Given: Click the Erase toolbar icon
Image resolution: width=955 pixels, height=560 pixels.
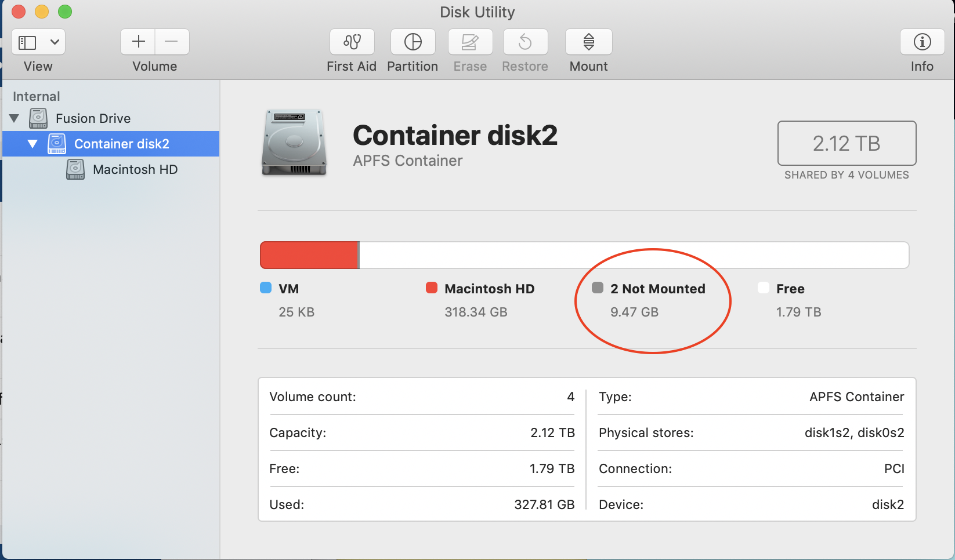Looking at the screenshot, I should (x=470, y=42).
